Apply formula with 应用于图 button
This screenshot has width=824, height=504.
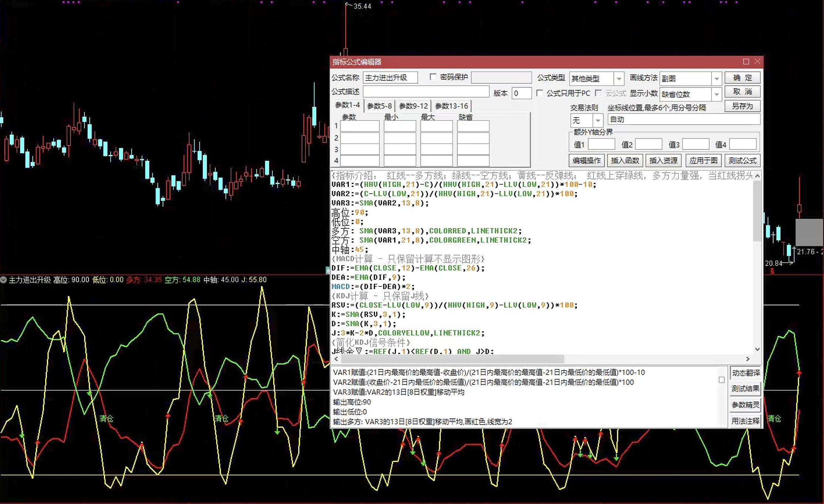coord(703,160)
